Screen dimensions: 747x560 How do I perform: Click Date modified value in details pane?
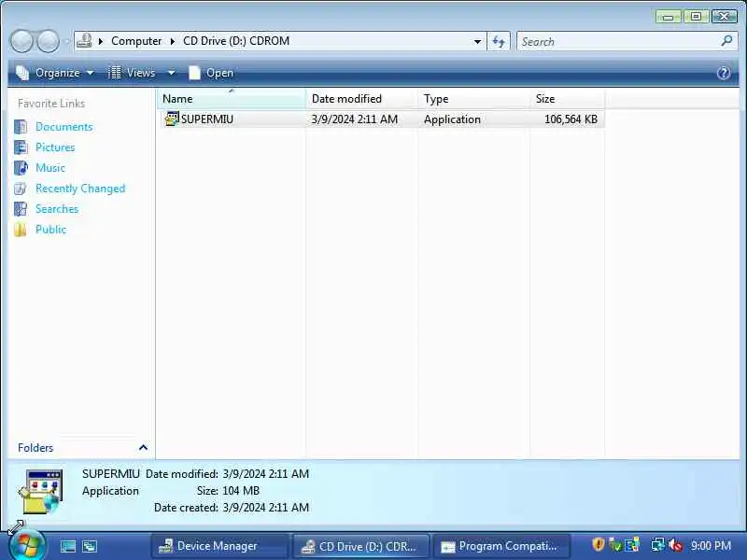266,474
